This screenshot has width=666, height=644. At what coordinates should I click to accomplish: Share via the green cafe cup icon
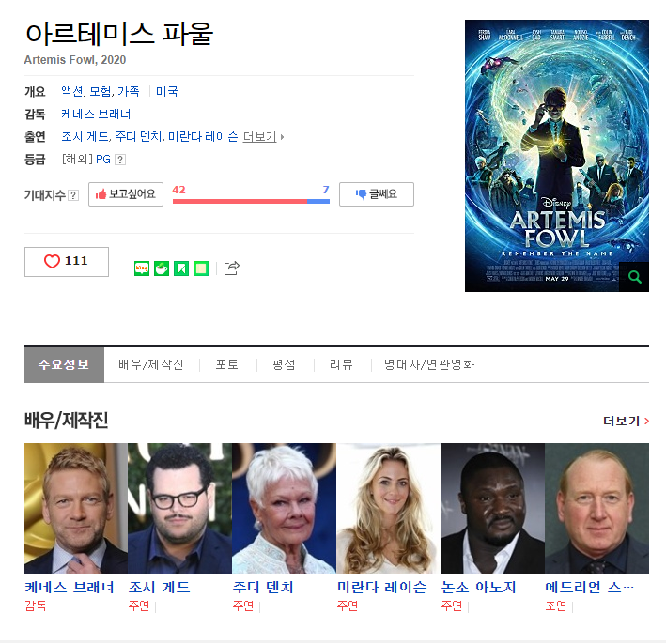coord(162,268)
